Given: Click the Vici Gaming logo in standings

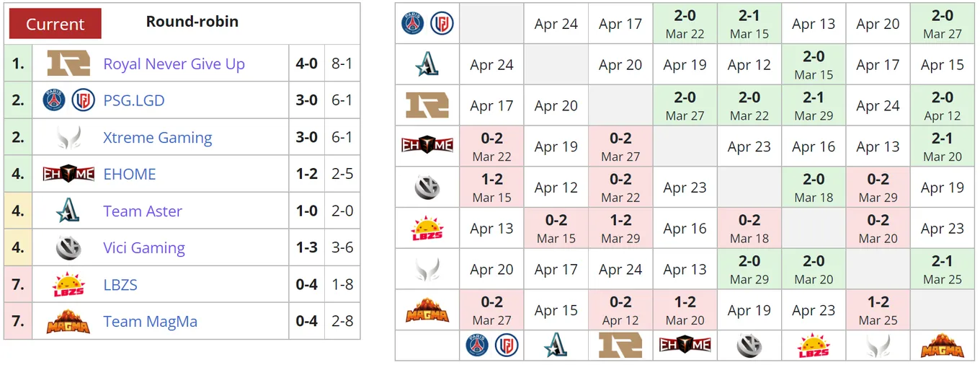Looking at the screenshot, I should point(68,248).
